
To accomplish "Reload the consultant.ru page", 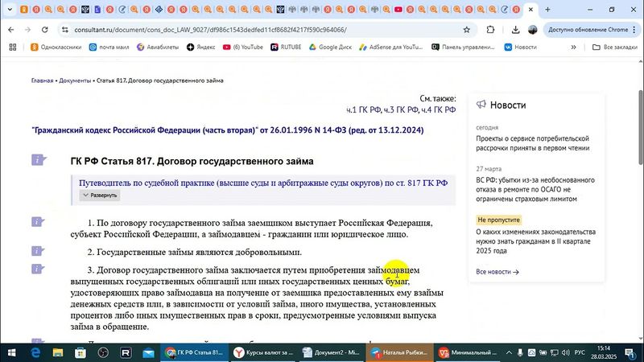I will 45,30.
